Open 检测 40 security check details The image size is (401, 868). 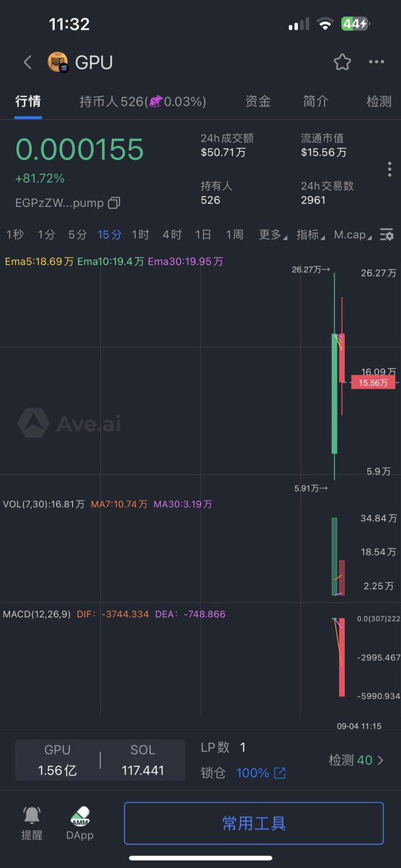[356, 760]
